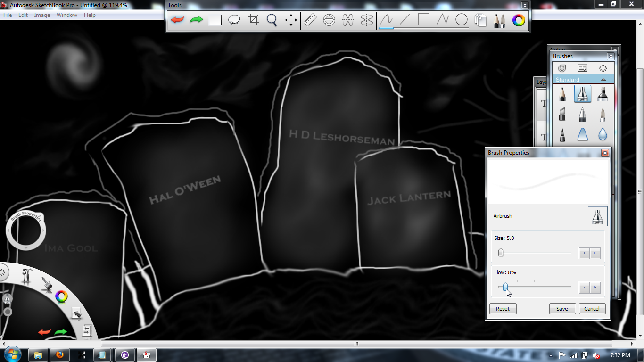Open the Window menu
Image resolution: width=644 pixels, height=362 pixels.
(67, 15)
